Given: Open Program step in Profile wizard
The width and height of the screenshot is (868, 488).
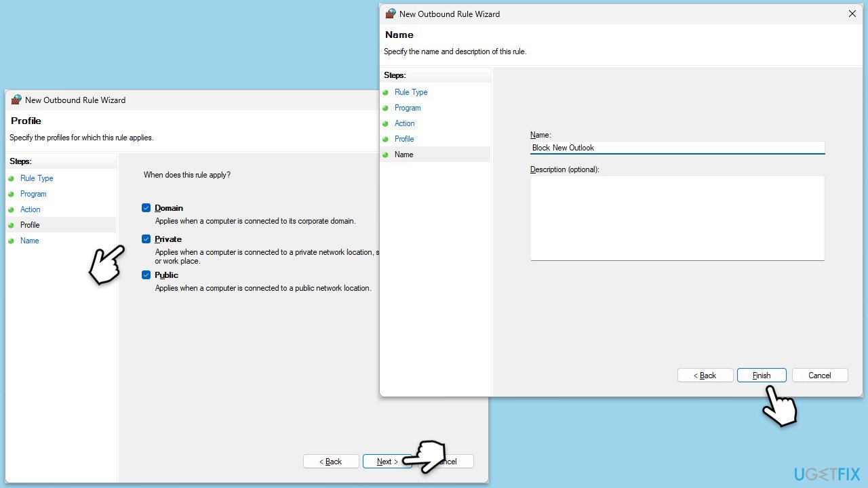Looking at the screenshot, I should coord(33,194).
